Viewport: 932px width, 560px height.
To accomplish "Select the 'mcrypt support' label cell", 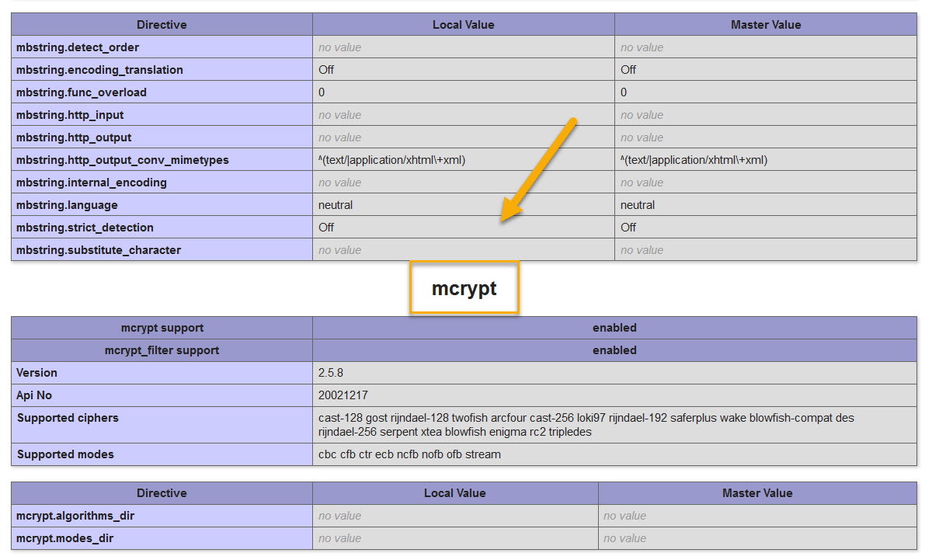I will (162, 328).
